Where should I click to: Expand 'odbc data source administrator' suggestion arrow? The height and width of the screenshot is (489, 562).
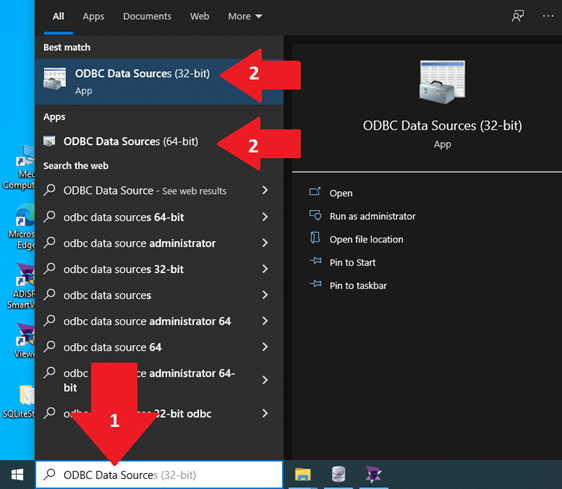coord(265,243)
